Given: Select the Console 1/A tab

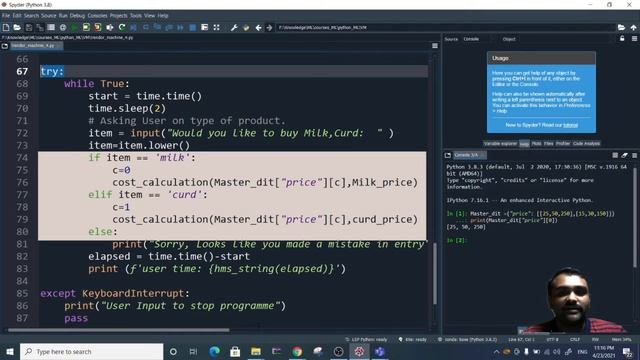Looking at the screenshot, I should click(x=469, y=155).
